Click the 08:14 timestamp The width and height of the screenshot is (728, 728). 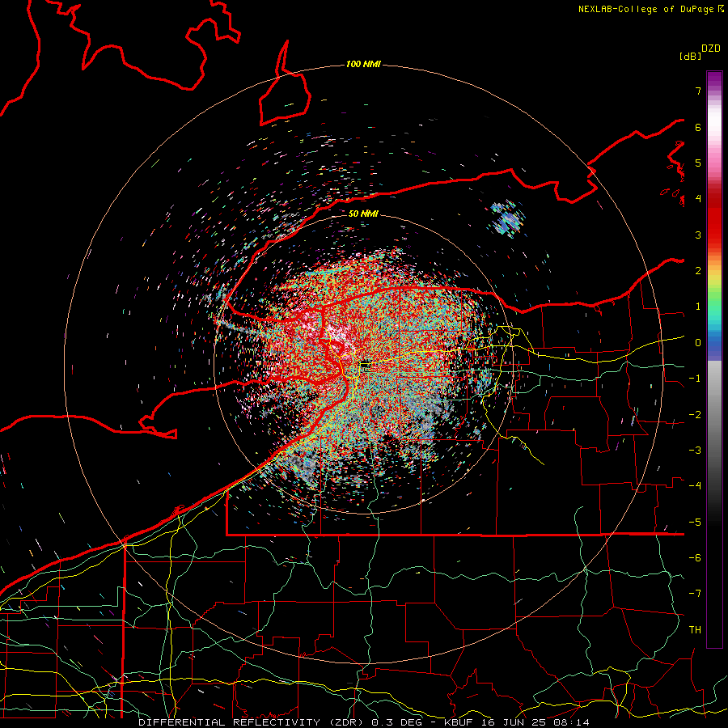[572, 722]
